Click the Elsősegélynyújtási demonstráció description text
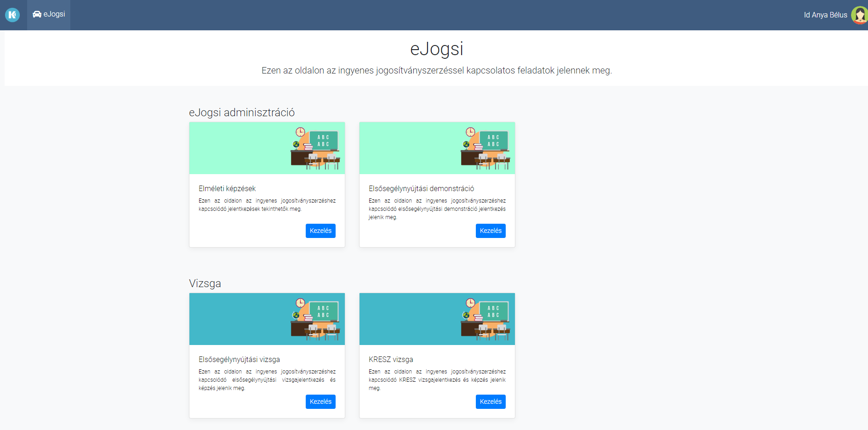868x430 pixels. coord(437,209)
